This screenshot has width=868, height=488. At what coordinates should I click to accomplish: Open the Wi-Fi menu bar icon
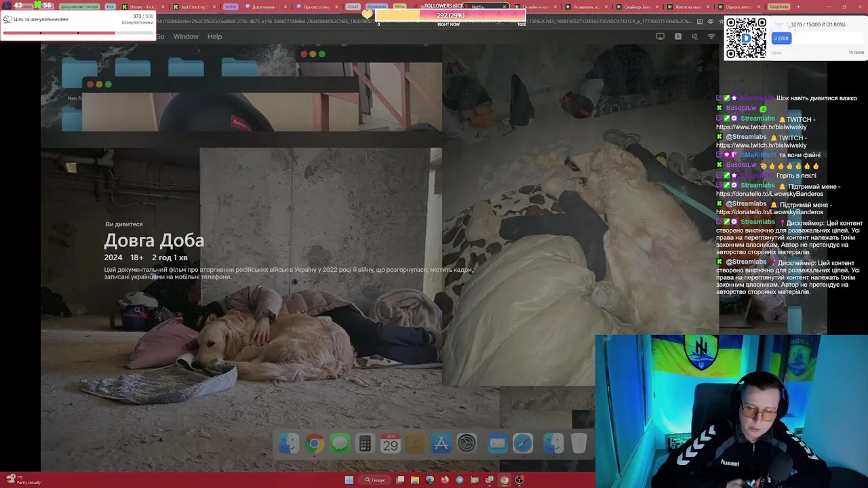711,37
